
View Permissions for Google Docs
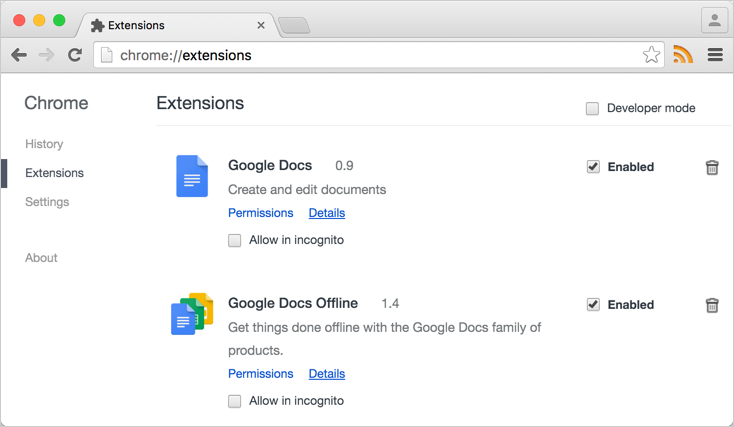click(260, 213)
